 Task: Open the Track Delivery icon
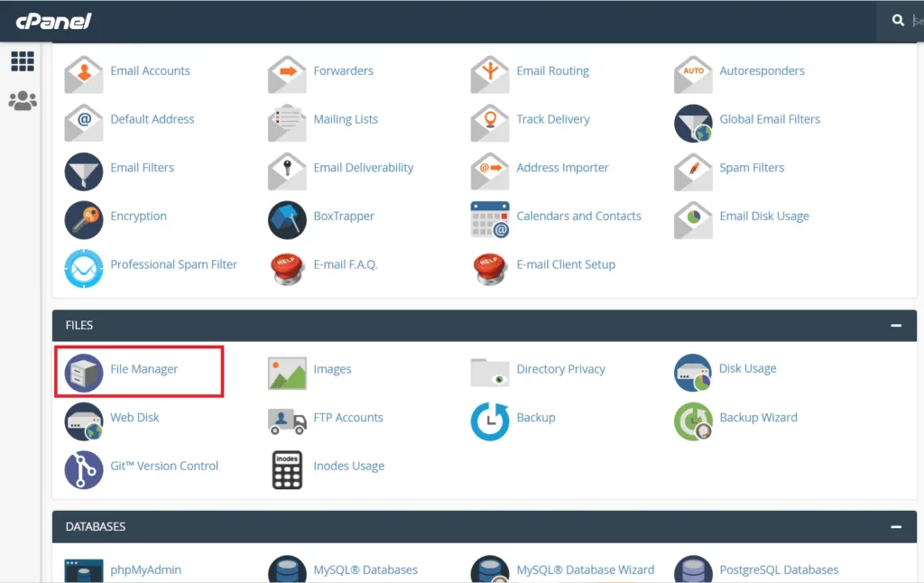coord(490,123)
